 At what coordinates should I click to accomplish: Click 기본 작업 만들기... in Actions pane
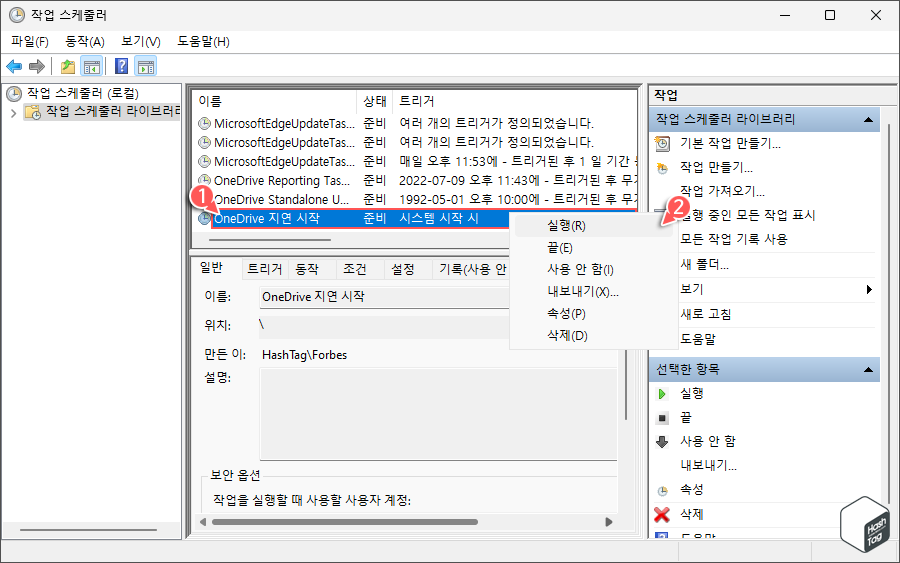coord(730,143)
